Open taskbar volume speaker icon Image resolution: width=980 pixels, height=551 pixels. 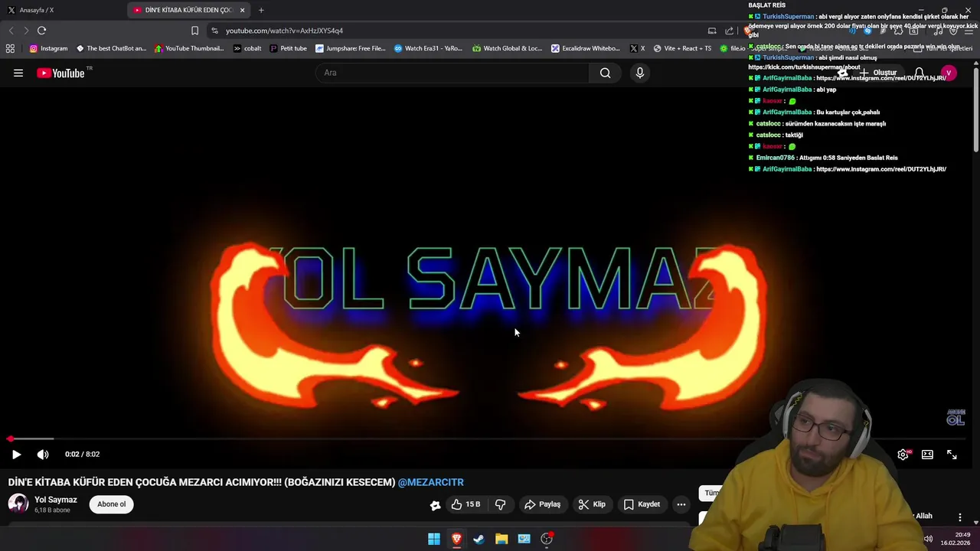[928, 539]
